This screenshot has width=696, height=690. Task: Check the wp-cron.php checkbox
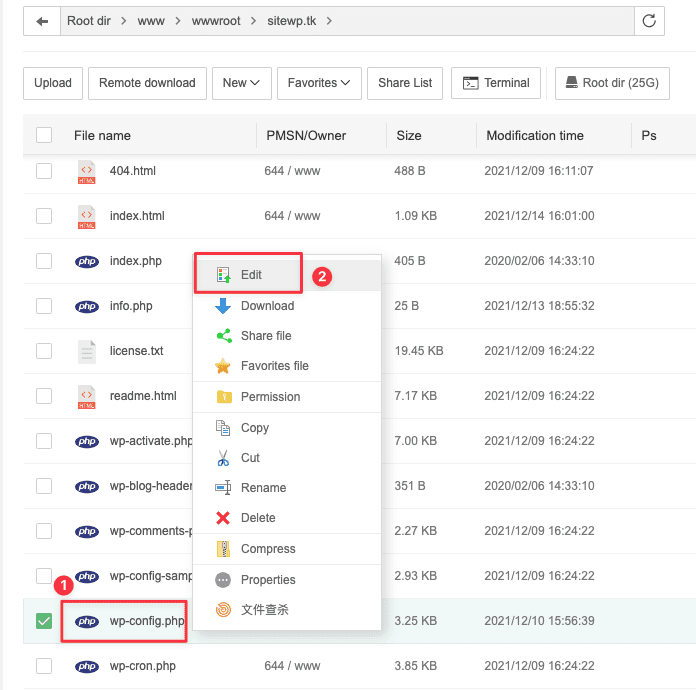coord(44,666)
